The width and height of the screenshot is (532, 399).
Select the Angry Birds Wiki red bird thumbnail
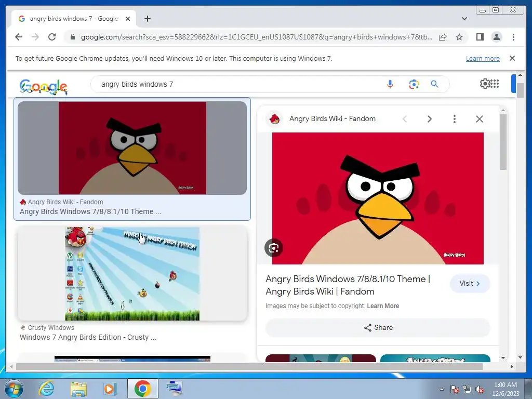[132, 148]
